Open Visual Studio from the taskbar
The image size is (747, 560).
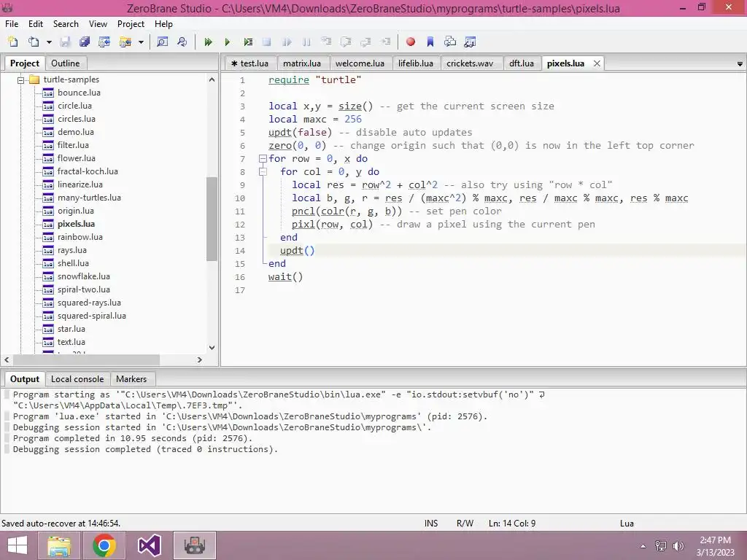(149, 545)
